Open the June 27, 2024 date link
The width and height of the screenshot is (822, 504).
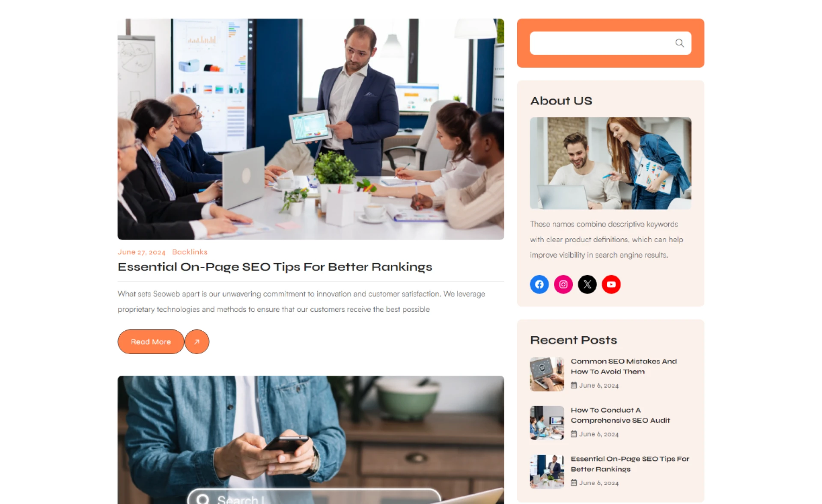click(141, 252)
